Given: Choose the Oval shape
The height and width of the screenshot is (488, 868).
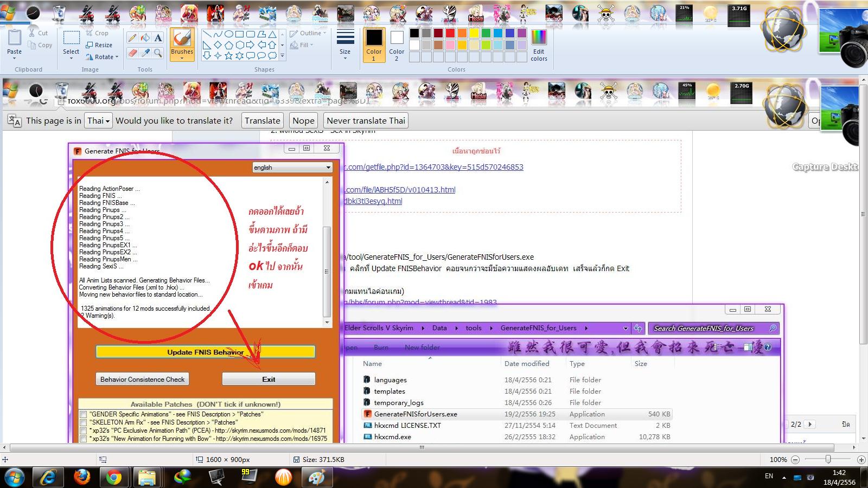Looking at the screenshot, I should tap(228, 34).
